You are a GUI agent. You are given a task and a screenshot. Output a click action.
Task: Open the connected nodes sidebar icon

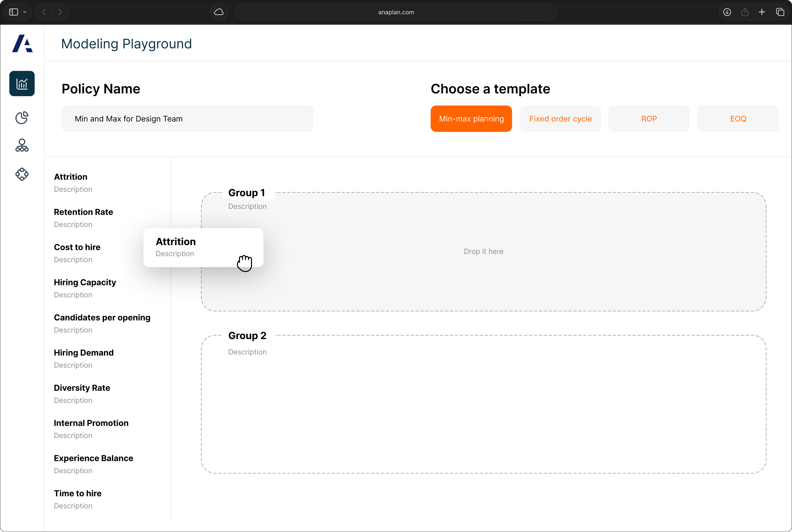[x=22, y=174]
